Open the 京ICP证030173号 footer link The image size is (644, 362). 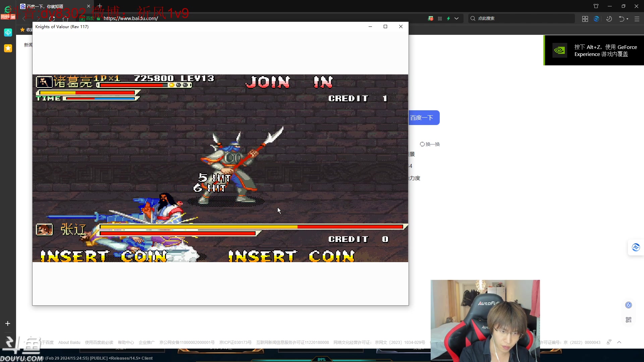(x=235, y=343)
